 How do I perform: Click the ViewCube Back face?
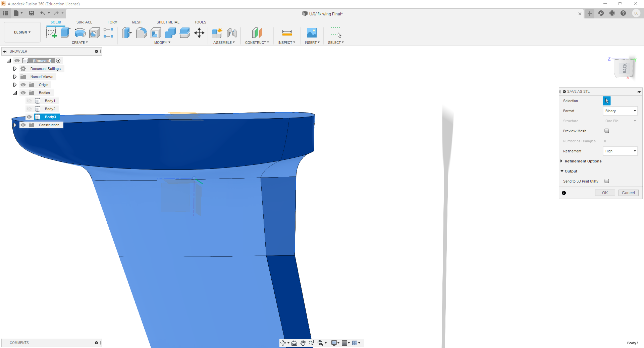click(624, 68)
